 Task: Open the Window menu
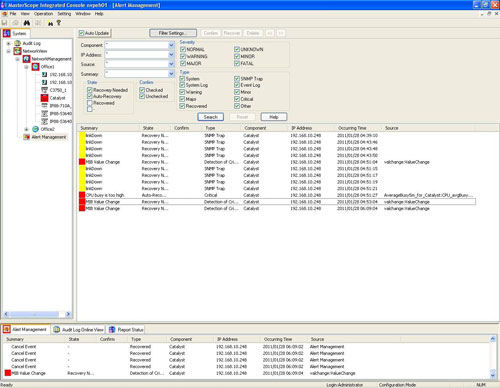pyautogui.click(x=83, y=14)
